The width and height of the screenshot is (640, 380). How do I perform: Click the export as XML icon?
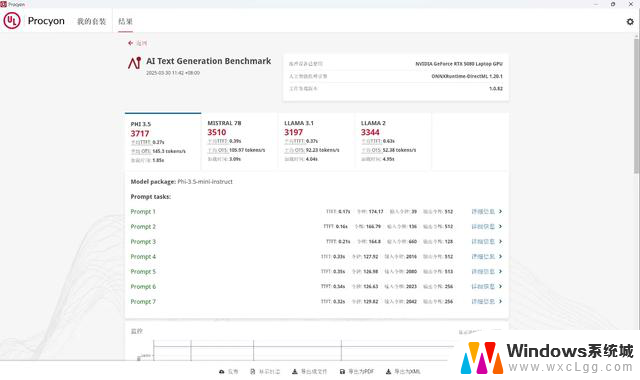coord(389,371)
